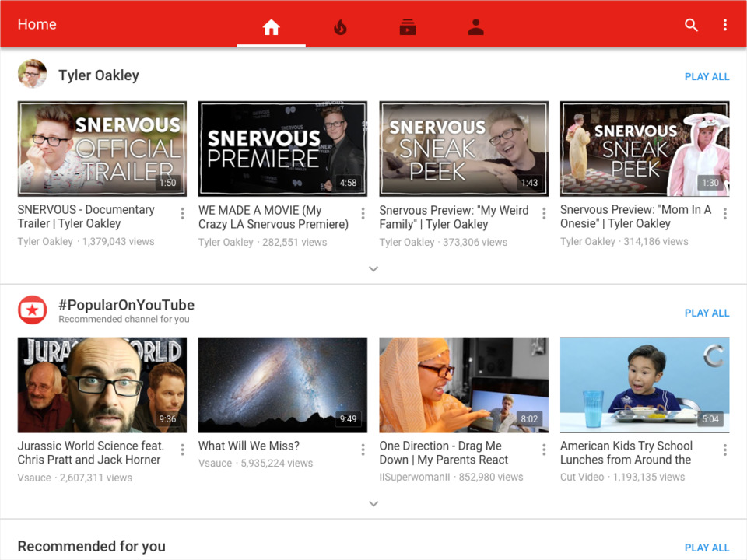The image size is (747, 560).
Task: Open options for Mom In A Onesie video
Action: 724,213
